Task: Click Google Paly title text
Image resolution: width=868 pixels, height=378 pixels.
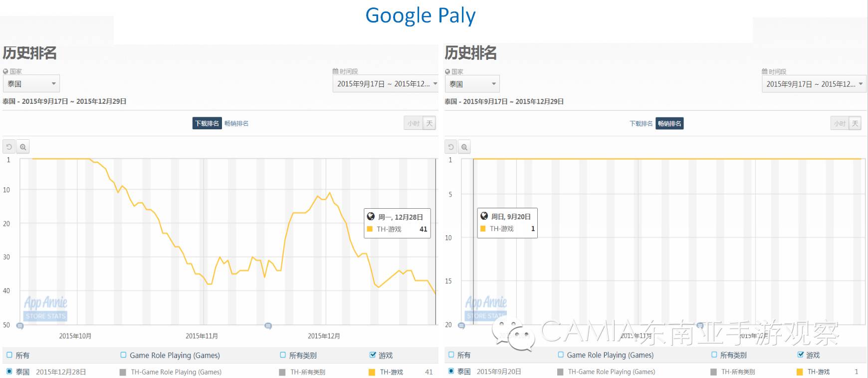Action: 421,15
